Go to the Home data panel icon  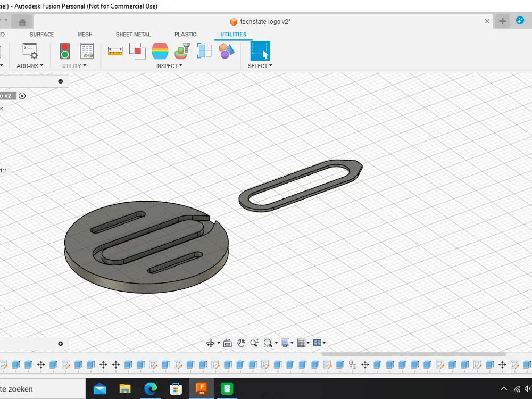point(22,22)
